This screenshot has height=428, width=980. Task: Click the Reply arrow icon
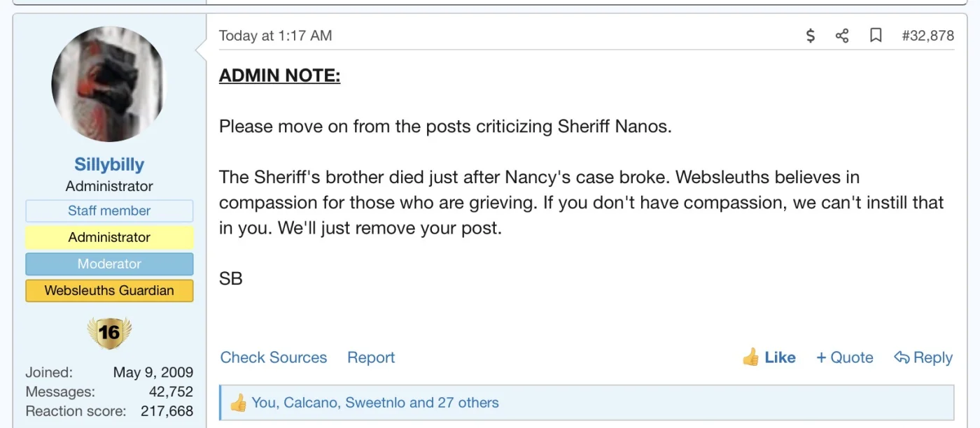pyautogui.click(x=902, y=357)
